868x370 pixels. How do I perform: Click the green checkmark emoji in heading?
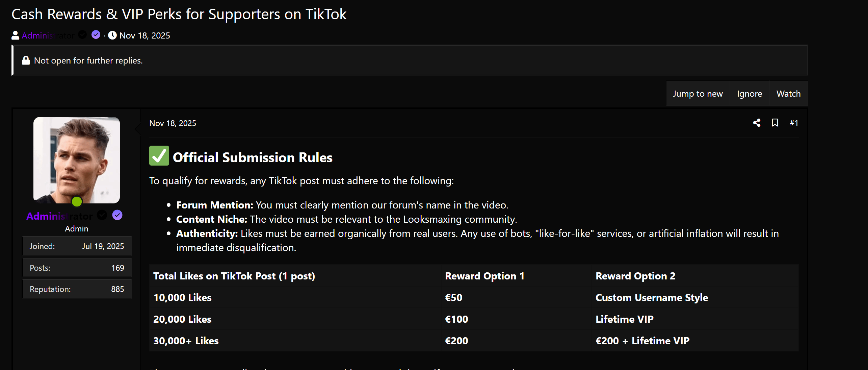coord(159,156)
